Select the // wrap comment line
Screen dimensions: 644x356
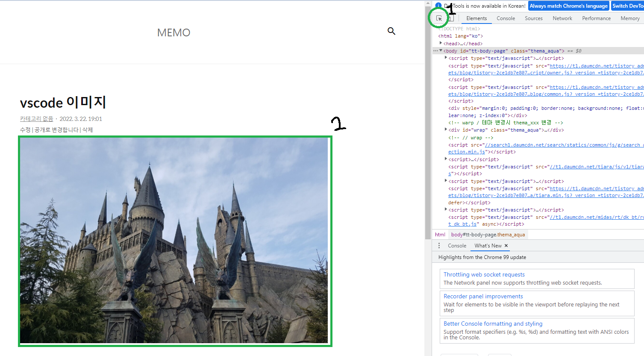[x=471, y=138]
